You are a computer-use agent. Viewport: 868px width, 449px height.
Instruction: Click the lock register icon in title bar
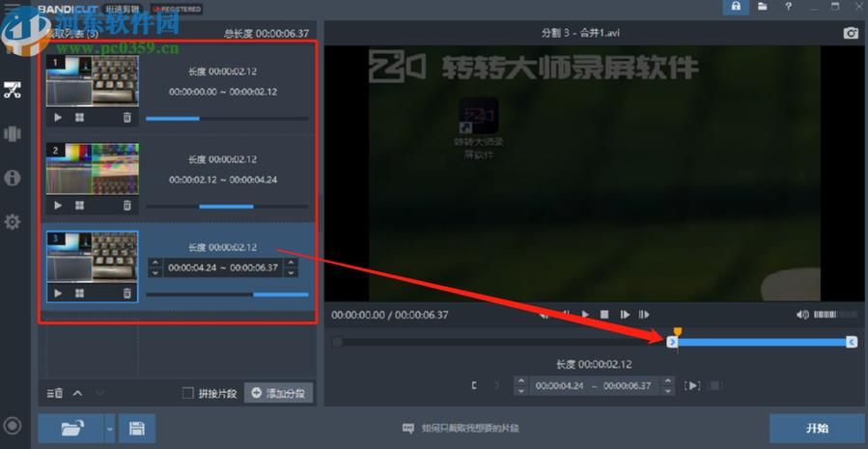736,7
